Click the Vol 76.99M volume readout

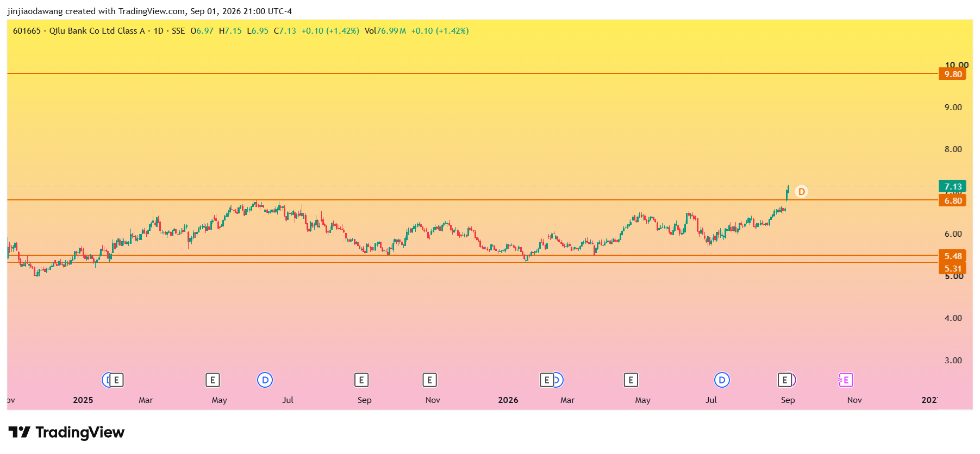(x=385, y=31)
